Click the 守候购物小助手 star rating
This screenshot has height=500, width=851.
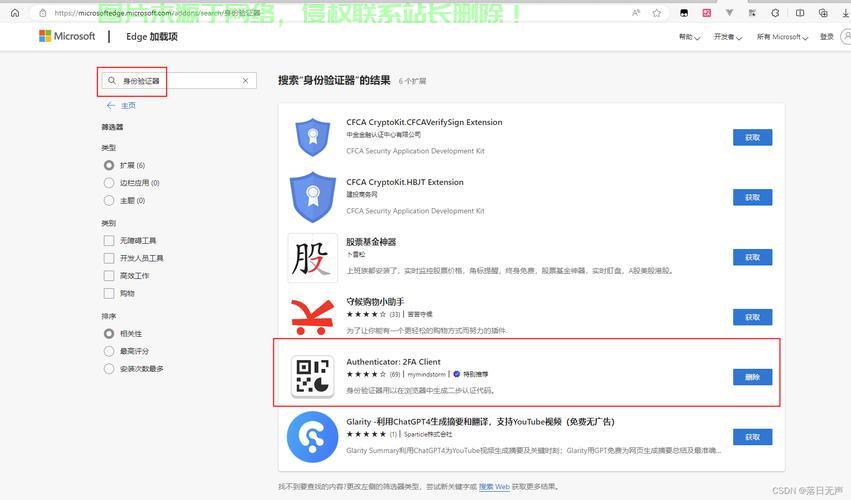click(x=366, y=314)
